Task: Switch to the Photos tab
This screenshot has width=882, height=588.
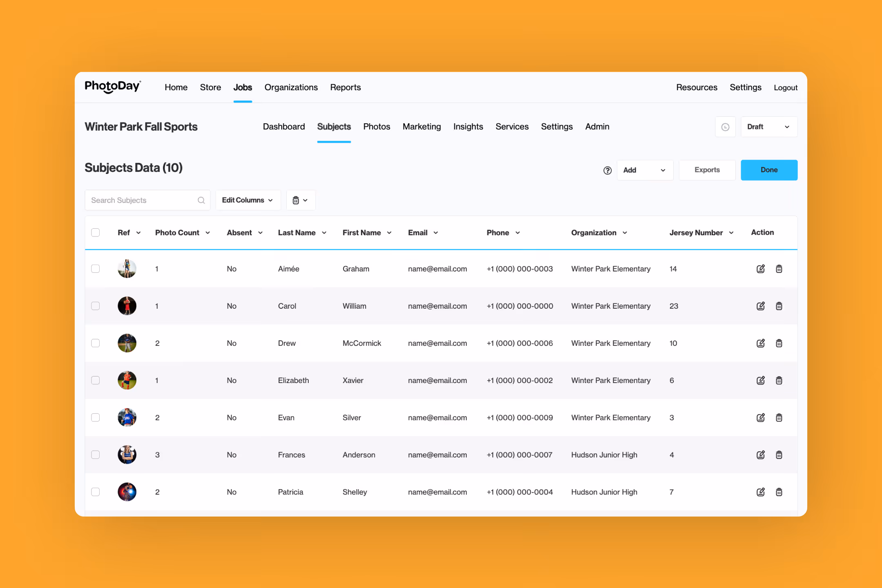Action: click(x=376, y=127)
